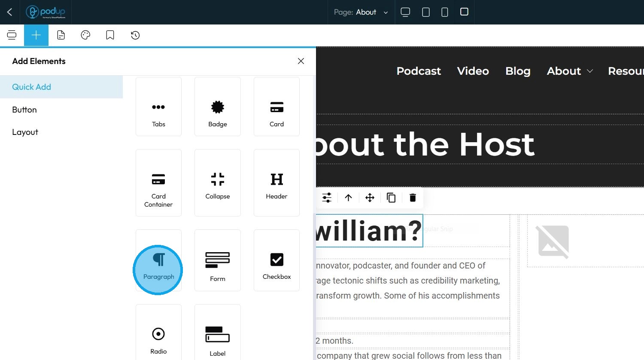Open the pages document icon

pos(61,35)
